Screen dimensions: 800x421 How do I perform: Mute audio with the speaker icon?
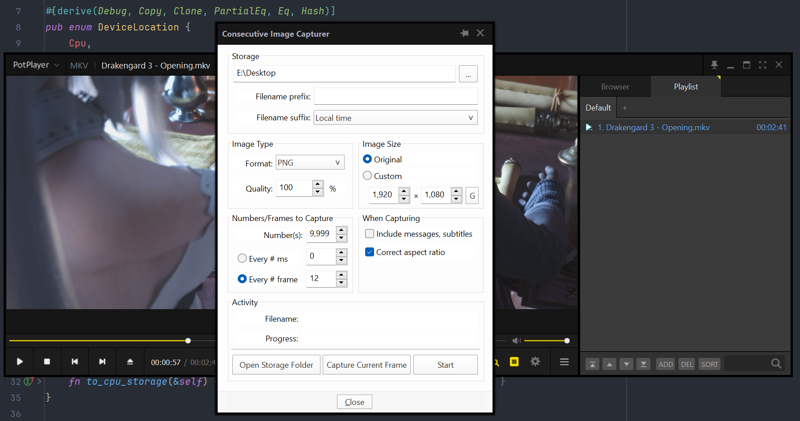[516, 340]
